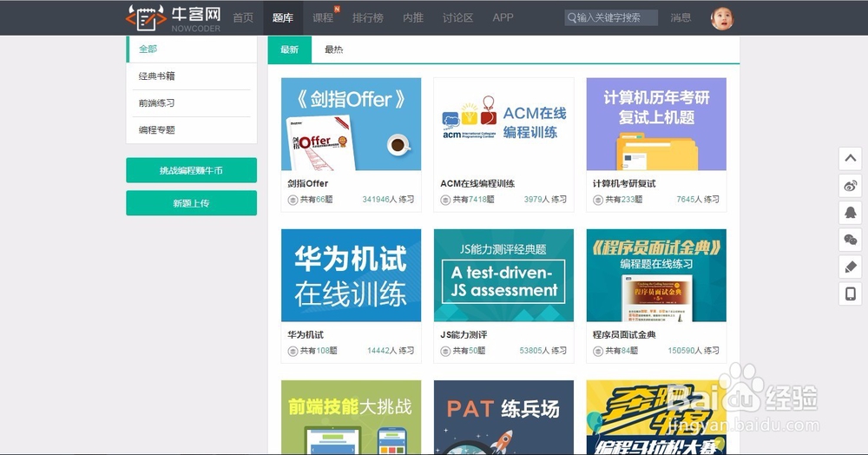Click the back-to-top arrow button
The width and height of the screenshot is (868, 455).
851,158
